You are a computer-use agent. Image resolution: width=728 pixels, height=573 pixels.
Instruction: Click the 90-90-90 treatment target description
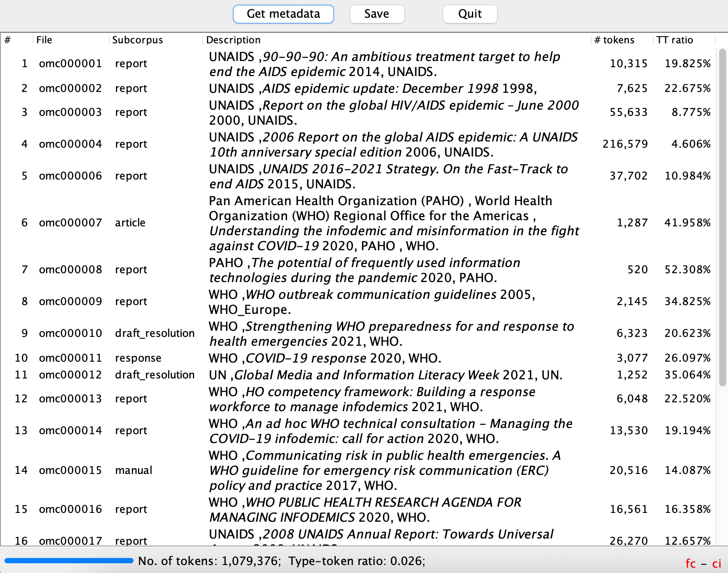coord(385,64)
